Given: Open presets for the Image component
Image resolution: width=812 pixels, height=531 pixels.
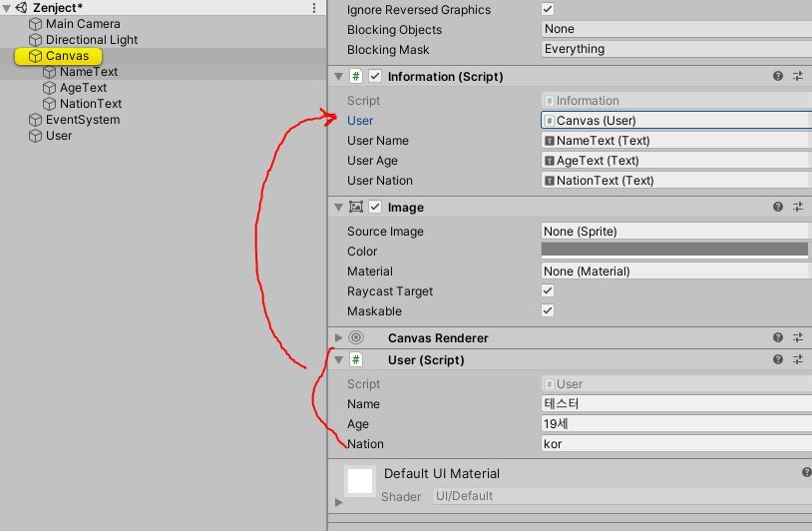Looking at the screenshot, I should 798,207.
